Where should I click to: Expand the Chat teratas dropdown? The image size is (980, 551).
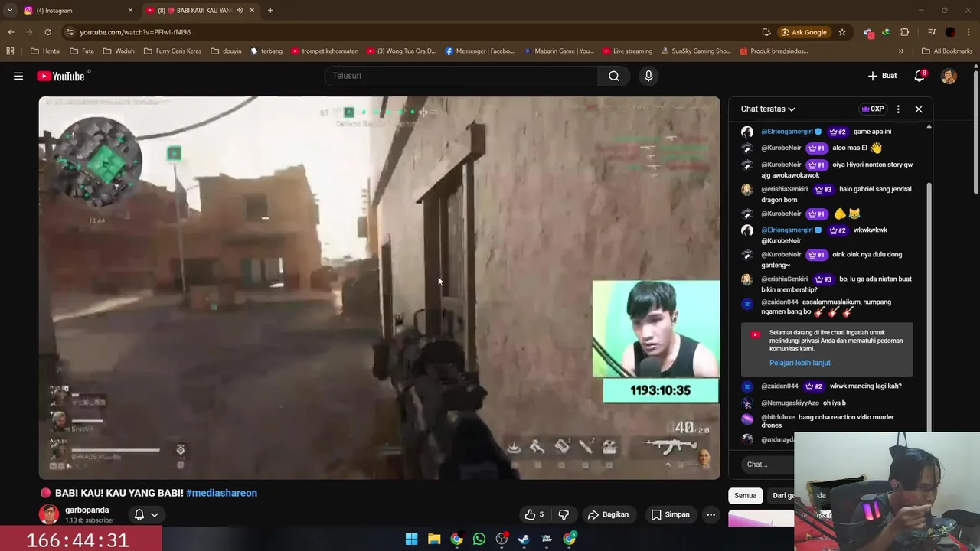point(768,109)
